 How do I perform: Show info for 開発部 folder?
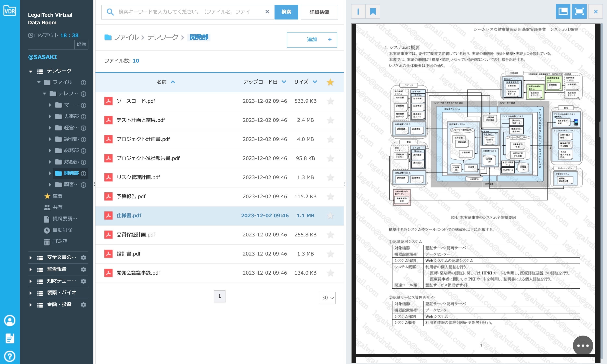[x=83, y=174]
